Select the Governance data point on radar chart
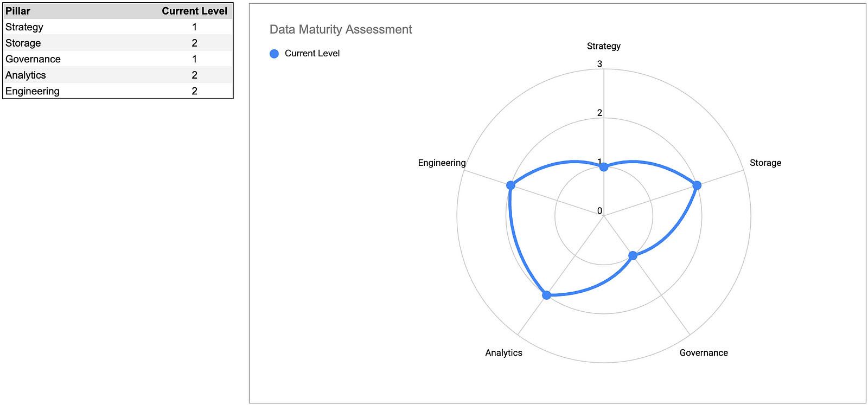Viewport: 868px width, 405px height. click(633, 255)
